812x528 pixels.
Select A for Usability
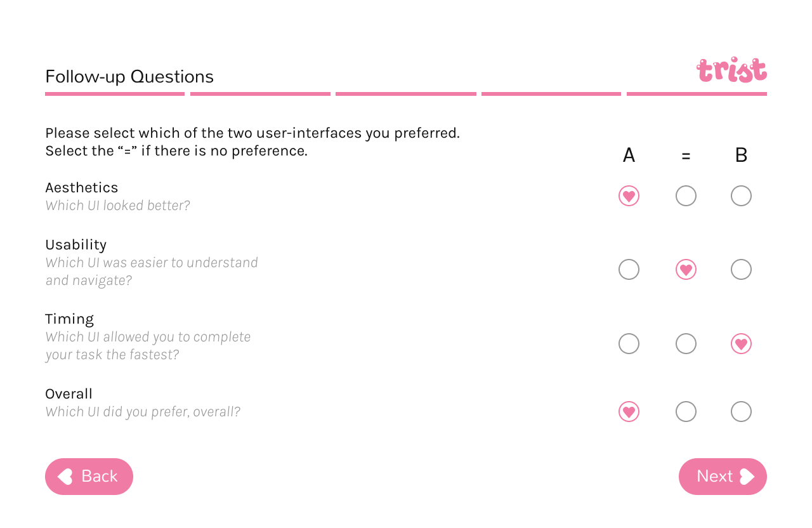629,270
